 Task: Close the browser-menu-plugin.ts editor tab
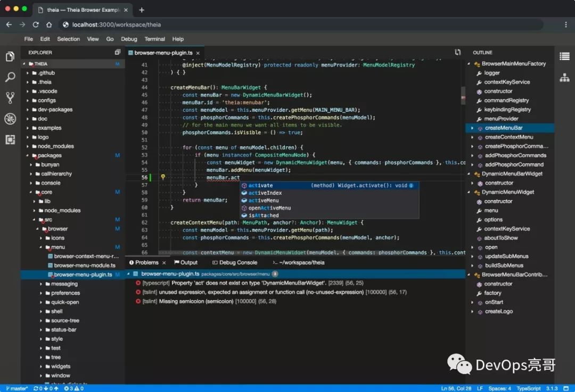pyautogui.click(x=198, y=53)
